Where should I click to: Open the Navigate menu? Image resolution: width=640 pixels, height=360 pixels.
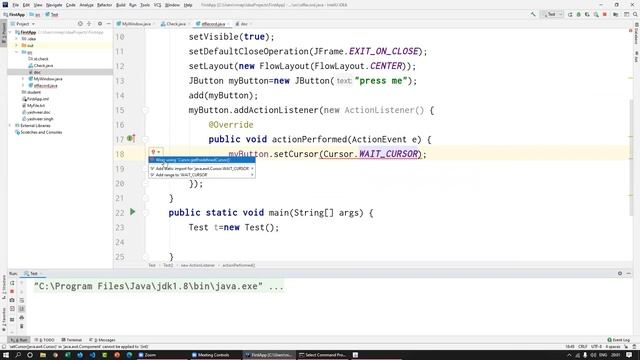pyautogui.click(x=53, y=5)
